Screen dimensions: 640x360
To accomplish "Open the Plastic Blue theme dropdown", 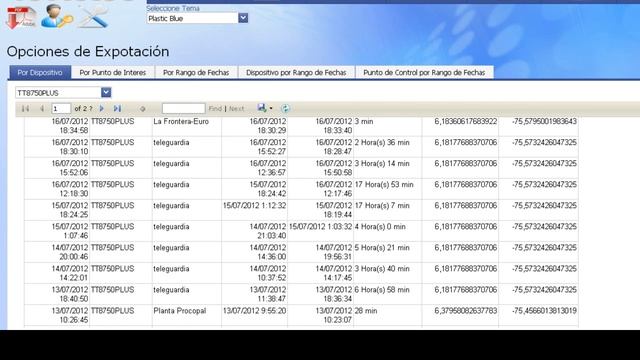I will click(243, 18).
